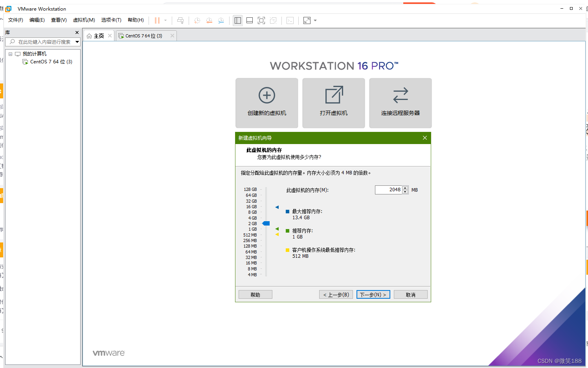Click the green recommended memory marker

click(x=277, y=229)
